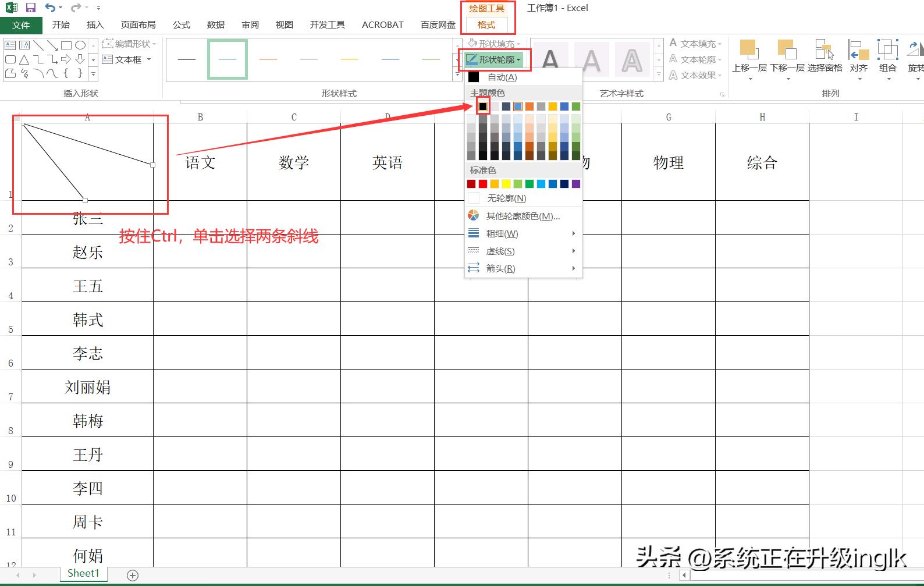Open the 文件 file tab
924x586 pixels.
coord(21,25)
